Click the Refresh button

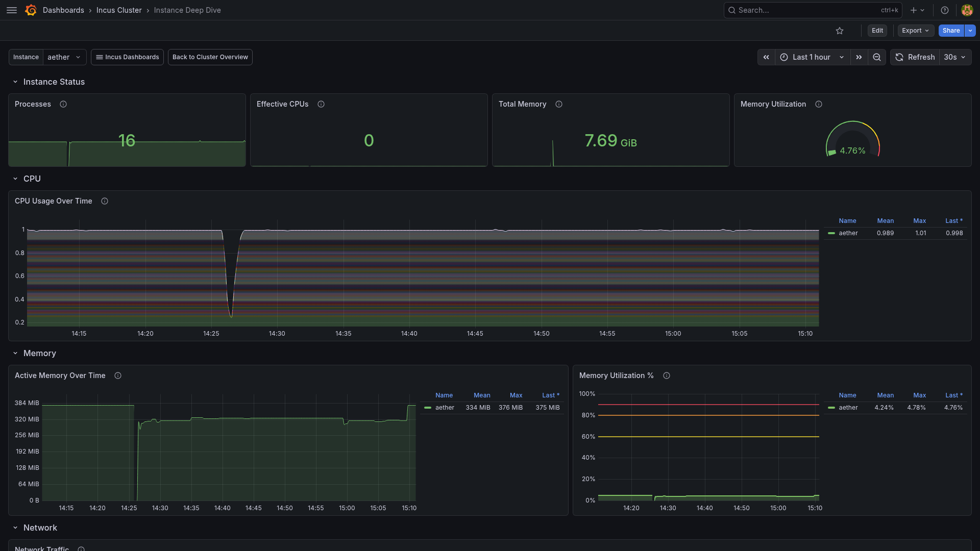[x=916, y=57]
